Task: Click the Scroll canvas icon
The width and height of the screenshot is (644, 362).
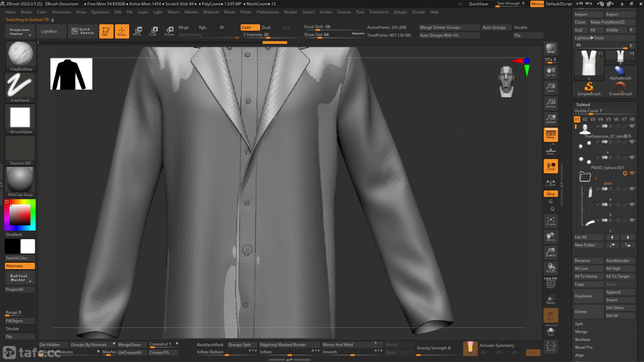Action: coord(551,72)
